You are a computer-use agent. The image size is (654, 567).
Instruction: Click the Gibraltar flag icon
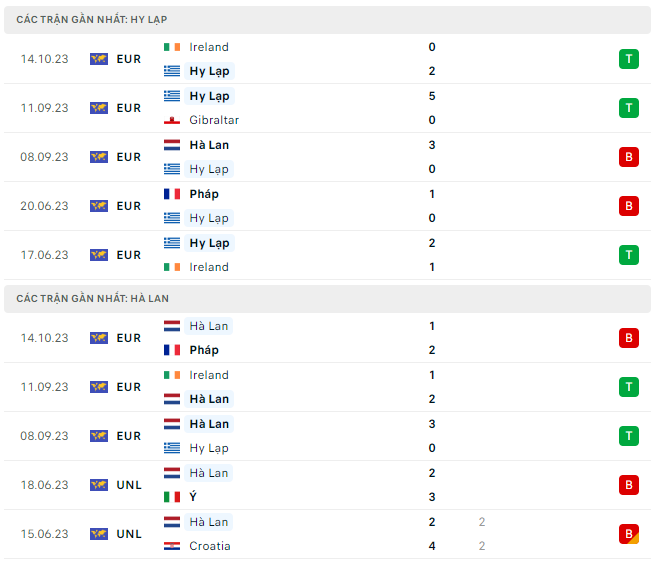(x=173, y=120)
